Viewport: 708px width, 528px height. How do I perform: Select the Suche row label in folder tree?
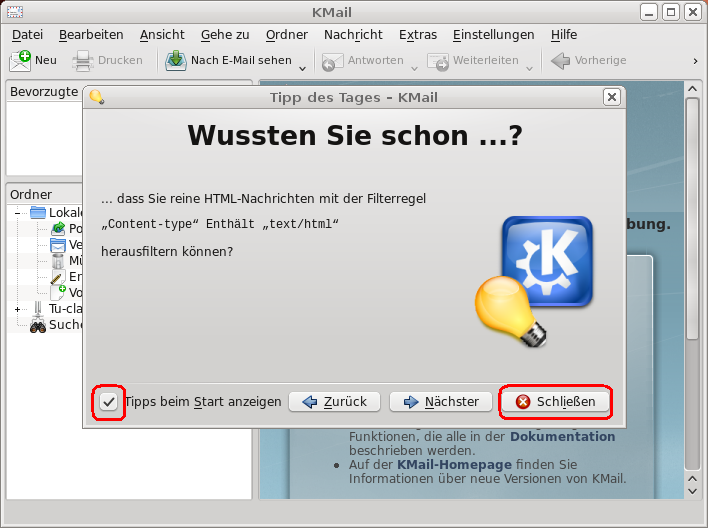coord(65,325)
